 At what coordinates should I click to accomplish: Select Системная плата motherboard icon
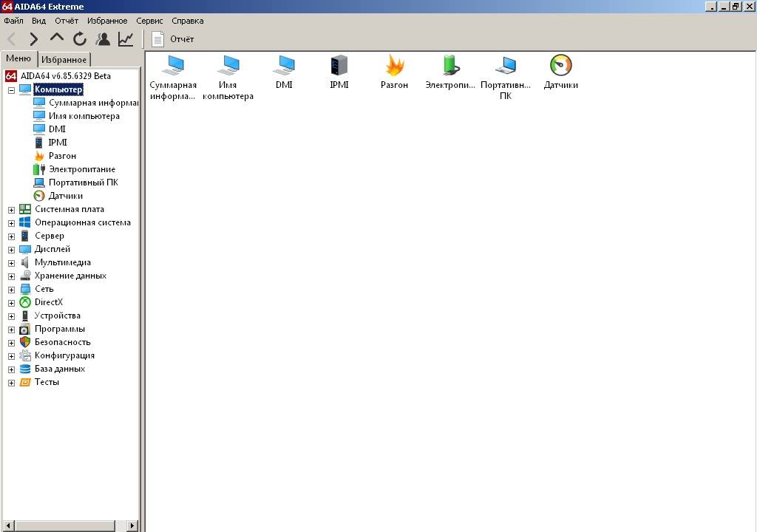pyautogui.click(x=25, y=209)
